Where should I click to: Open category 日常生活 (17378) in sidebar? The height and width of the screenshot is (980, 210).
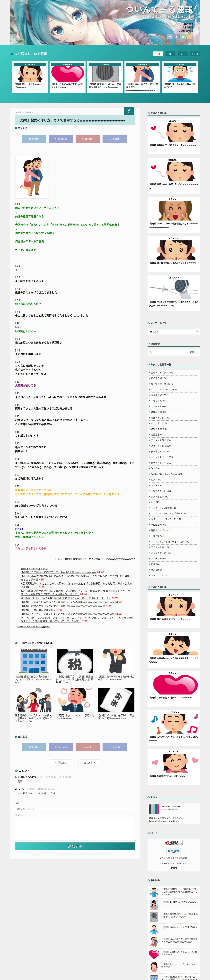160,452
